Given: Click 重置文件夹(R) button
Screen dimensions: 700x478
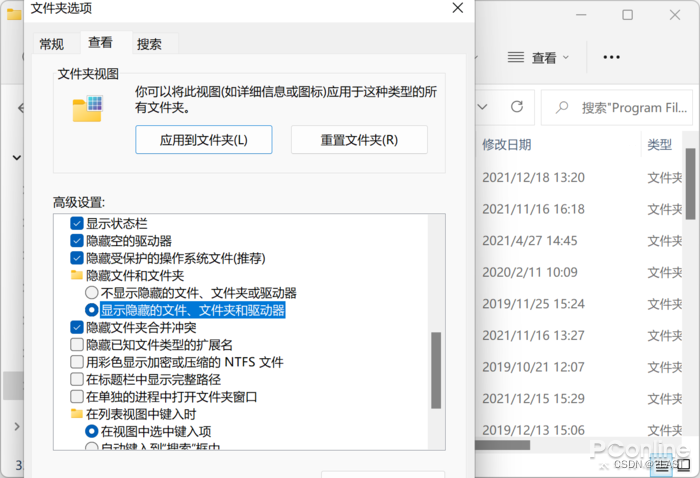Looking at the screenshot, I should (359, 140).
